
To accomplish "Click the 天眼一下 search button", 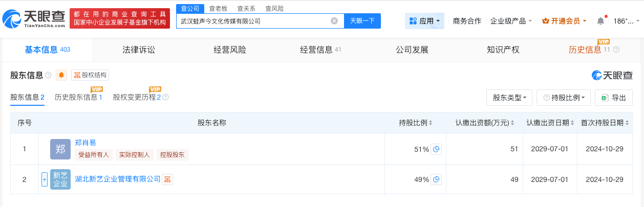I will tap(362, 21).
